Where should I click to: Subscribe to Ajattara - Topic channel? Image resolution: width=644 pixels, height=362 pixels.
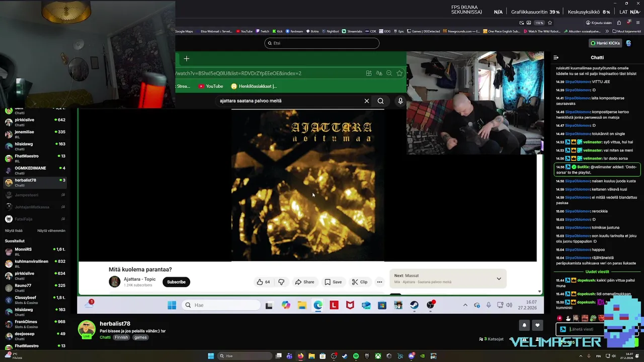176,282
